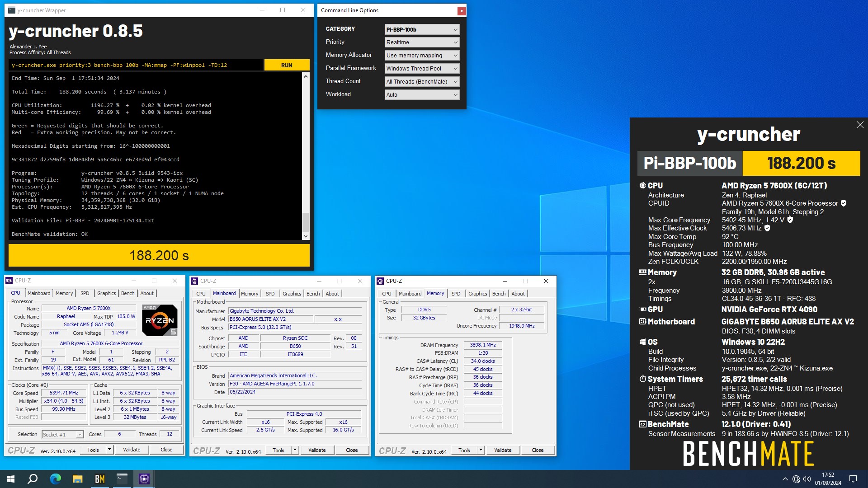Click Validate in CPU-Z Mainboard window
The image size is (868, 488).
coord(317,450)
